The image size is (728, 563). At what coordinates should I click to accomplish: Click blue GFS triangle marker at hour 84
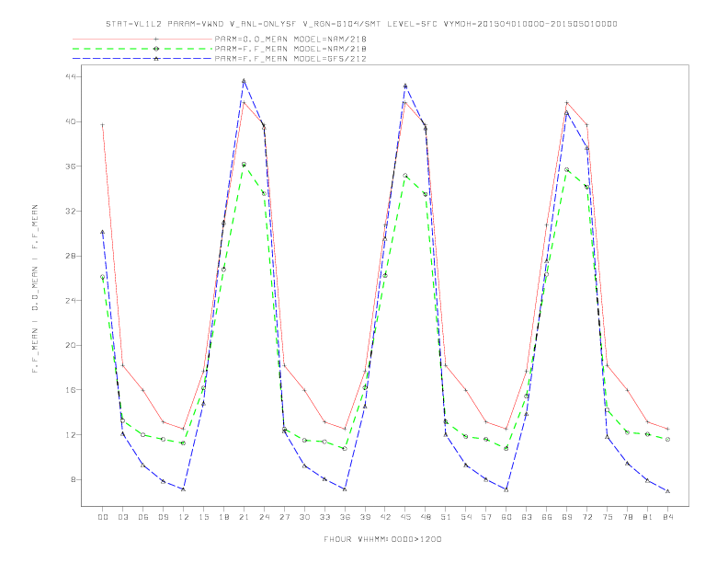point(667,491)
